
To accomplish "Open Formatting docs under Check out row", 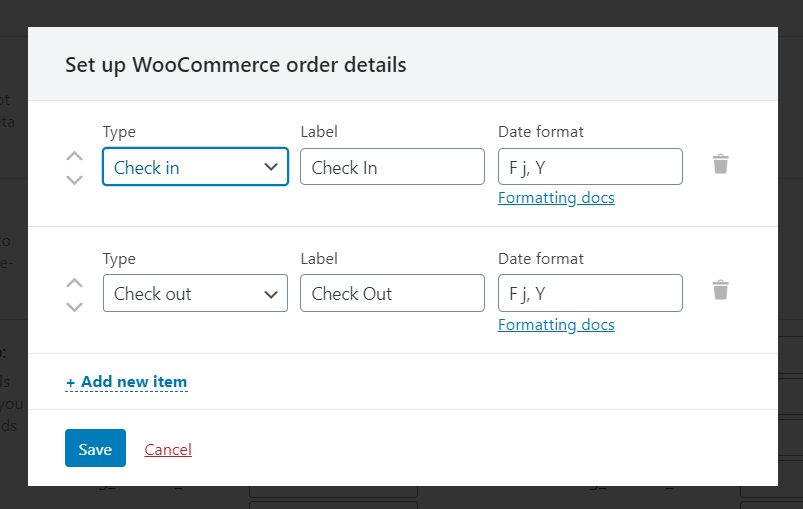I will [556, 325].
